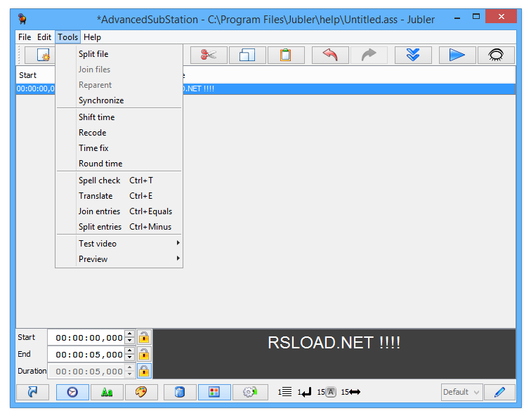Open the Help menu
Screen dimensions: 531x420
tap(92, 37)
